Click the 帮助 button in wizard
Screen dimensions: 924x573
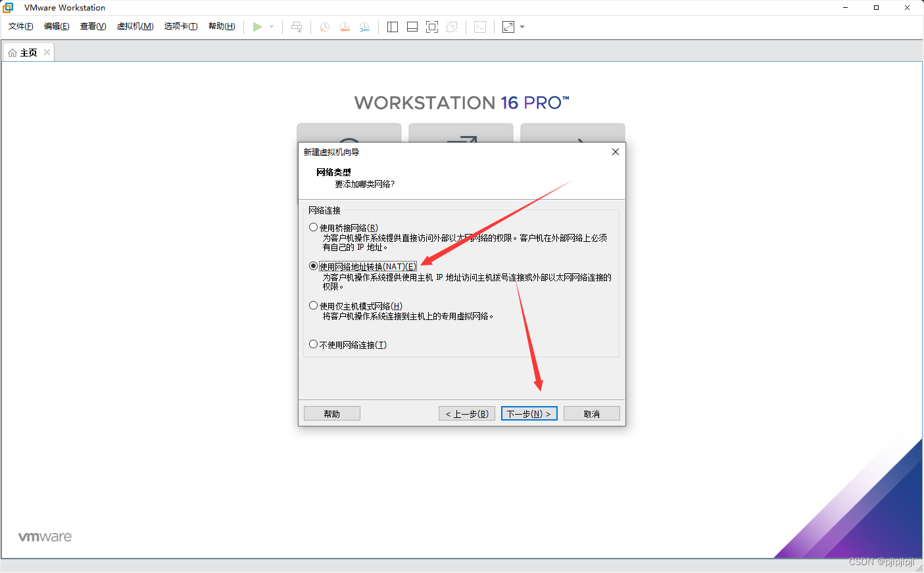click(332, 413)
